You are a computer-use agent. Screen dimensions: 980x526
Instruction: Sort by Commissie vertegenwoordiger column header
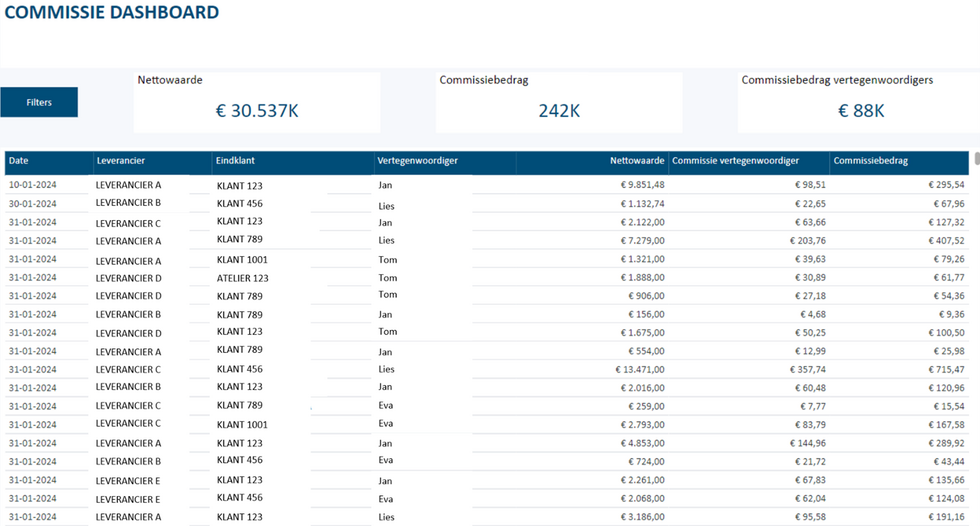(x=736, y=161)
